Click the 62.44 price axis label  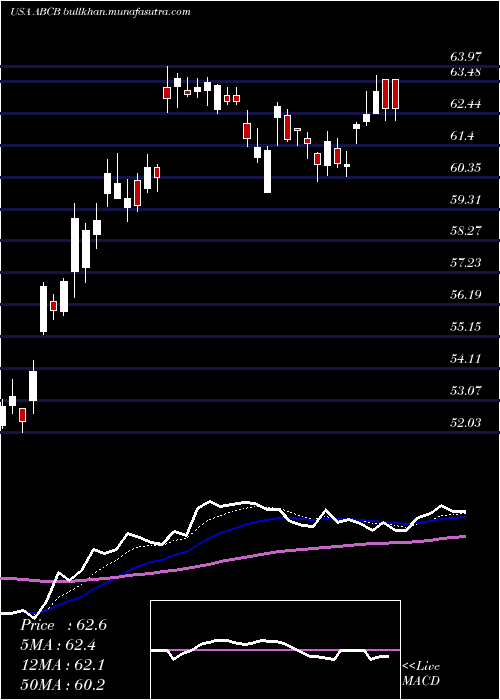click(x=466, y=104)
